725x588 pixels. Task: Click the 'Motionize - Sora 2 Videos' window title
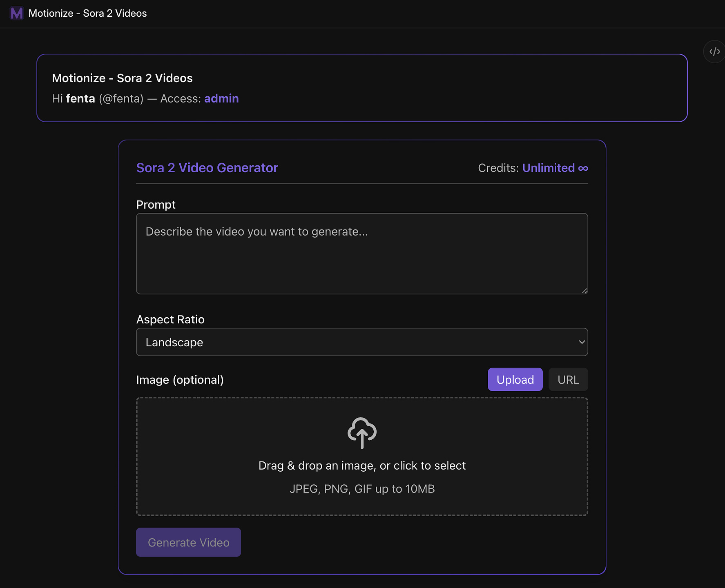(x=87, y=13)
